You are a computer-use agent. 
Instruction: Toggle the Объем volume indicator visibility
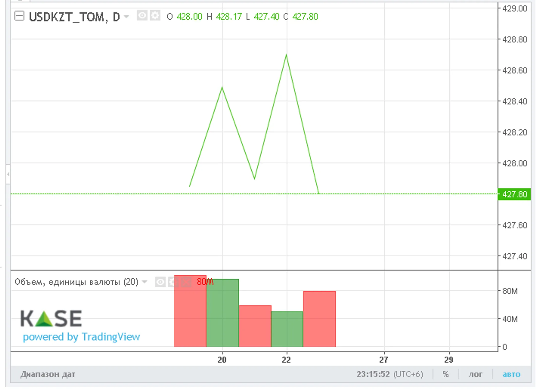160,282
